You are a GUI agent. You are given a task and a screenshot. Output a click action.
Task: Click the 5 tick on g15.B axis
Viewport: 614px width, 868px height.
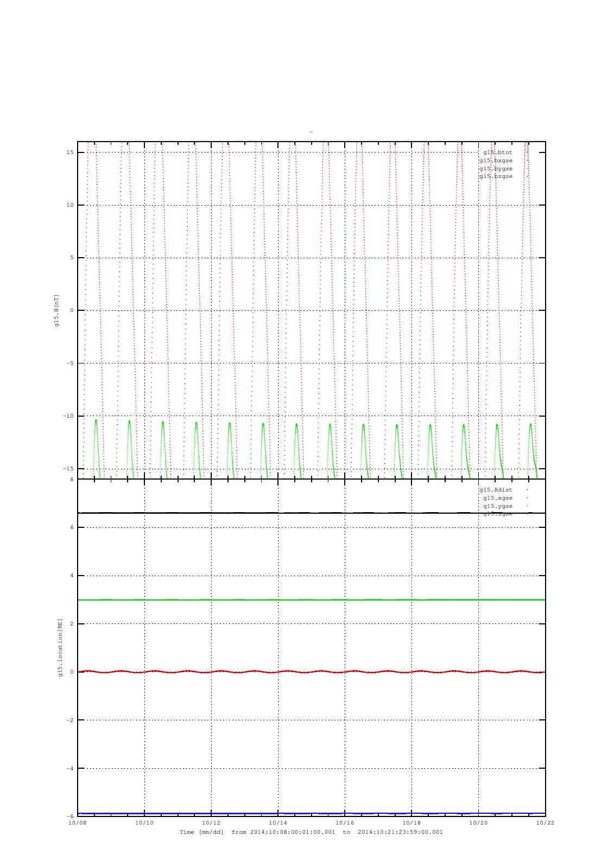pyautogui.click(x=72, y=258)
